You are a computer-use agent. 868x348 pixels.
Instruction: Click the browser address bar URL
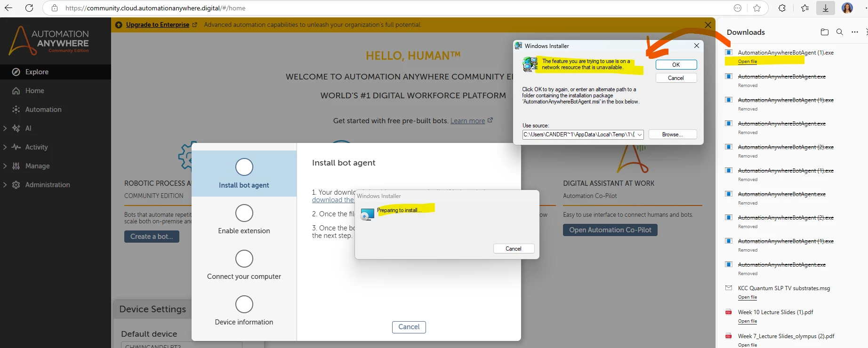155,8
